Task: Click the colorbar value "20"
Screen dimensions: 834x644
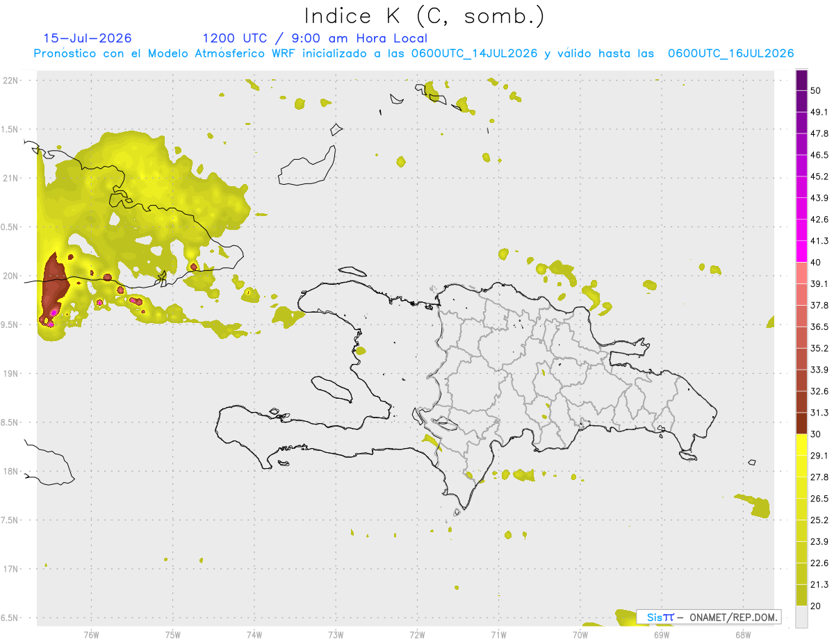Action: click(x=816, y=606)
